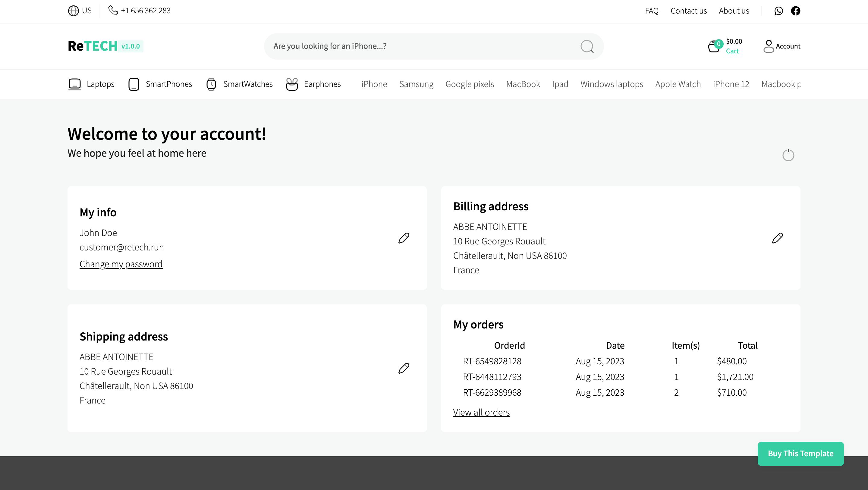Click customer@retech.run email text
This screenshot has height=490, width=868.
pyautogui.click(x=122, y=247)
